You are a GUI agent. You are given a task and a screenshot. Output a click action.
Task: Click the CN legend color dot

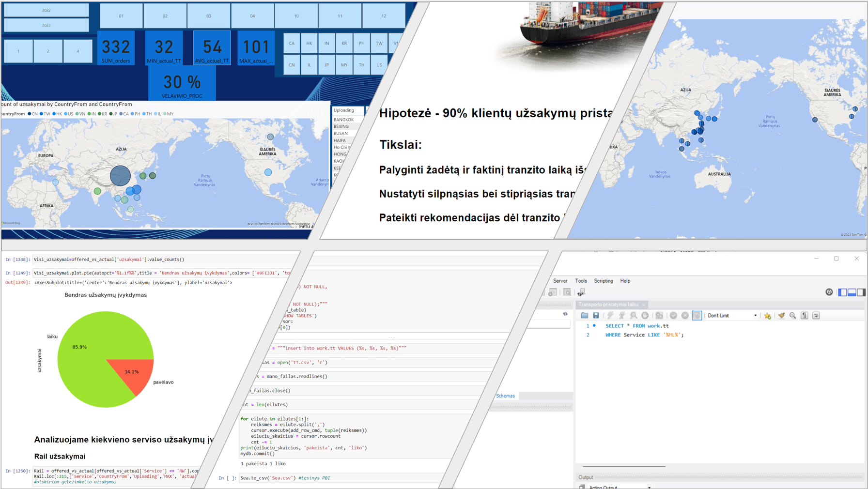(30, 114)
